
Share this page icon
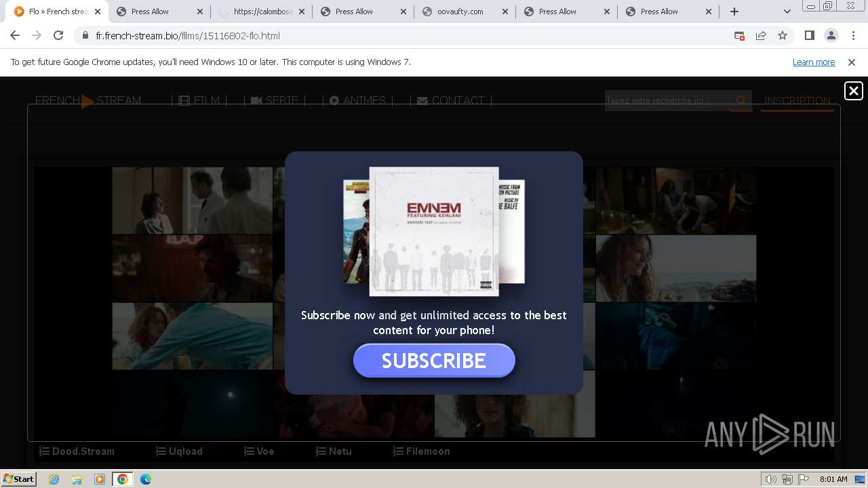[761, 35]
